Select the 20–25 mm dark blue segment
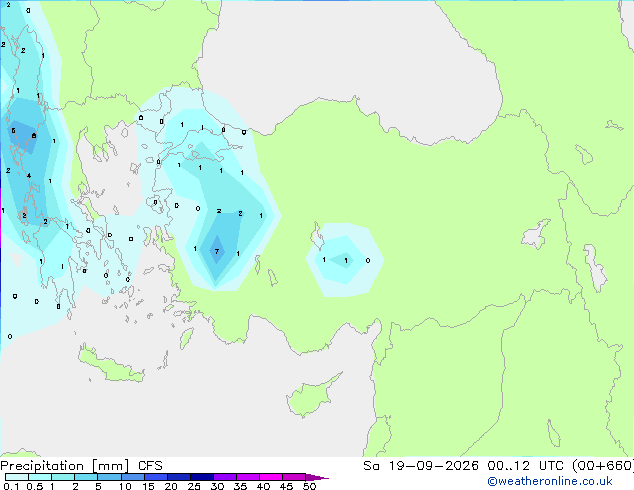The width and height of the screenshot is (634, 490). tap(179, 477)
